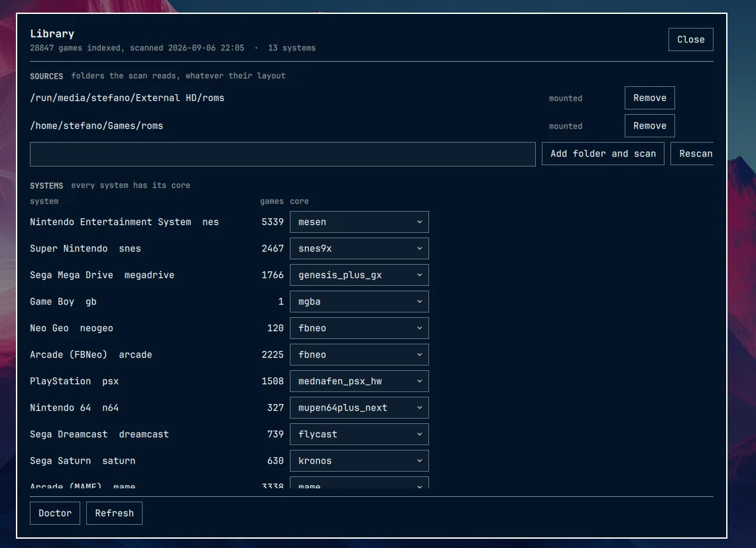Remove the External HD roms source
Viewport: 756px width, 548px height.
pos(649,98)
